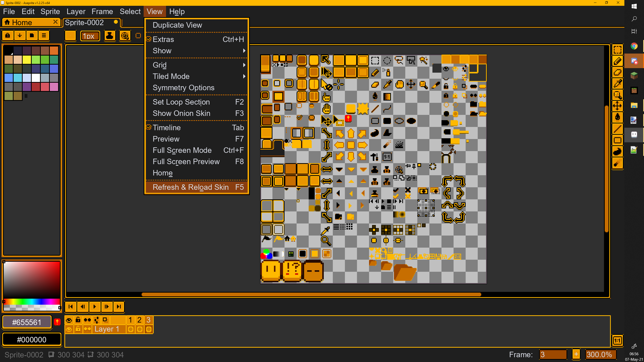Image resolution: width=644 pixels, height=362 pixels.
Task: Click Duplicate View in the menu
Action: pos(177,25)
